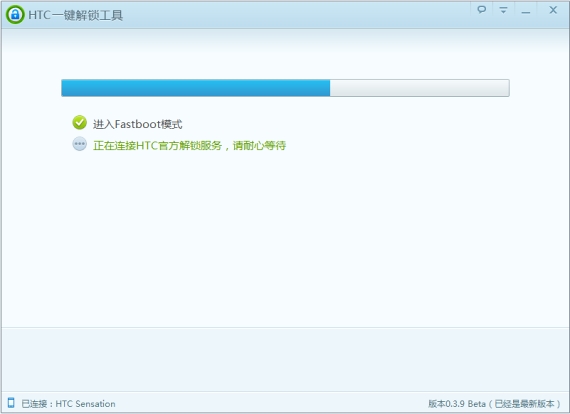Click the HTC Sensation device name
Viewport: 570px width, 414px height.
tap(85, 403)
